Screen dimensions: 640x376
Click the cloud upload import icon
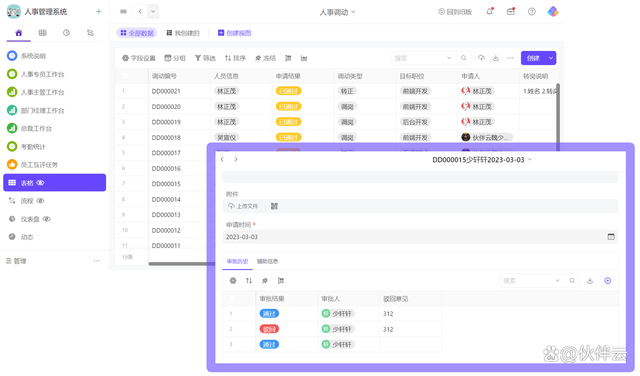click(482, 58)
